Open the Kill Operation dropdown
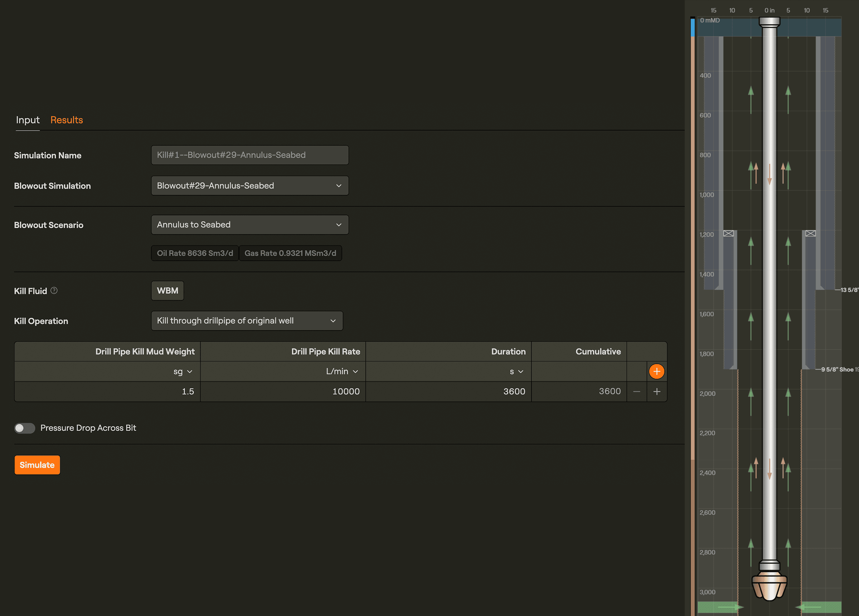Screen dimensions: 859x616 247,321
